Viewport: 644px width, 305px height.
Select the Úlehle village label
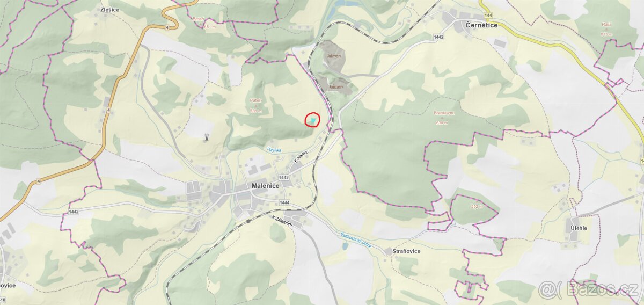(x=579, y=228)
